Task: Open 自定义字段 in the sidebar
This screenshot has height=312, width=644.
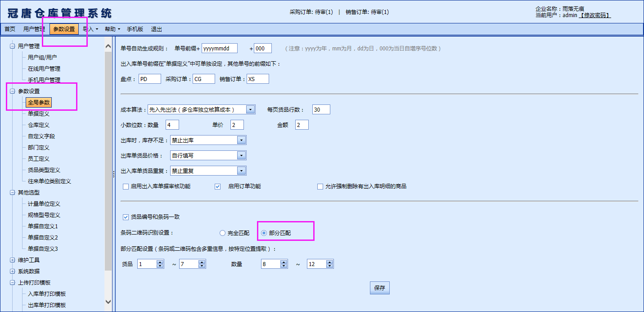Action: coord(41,136)
